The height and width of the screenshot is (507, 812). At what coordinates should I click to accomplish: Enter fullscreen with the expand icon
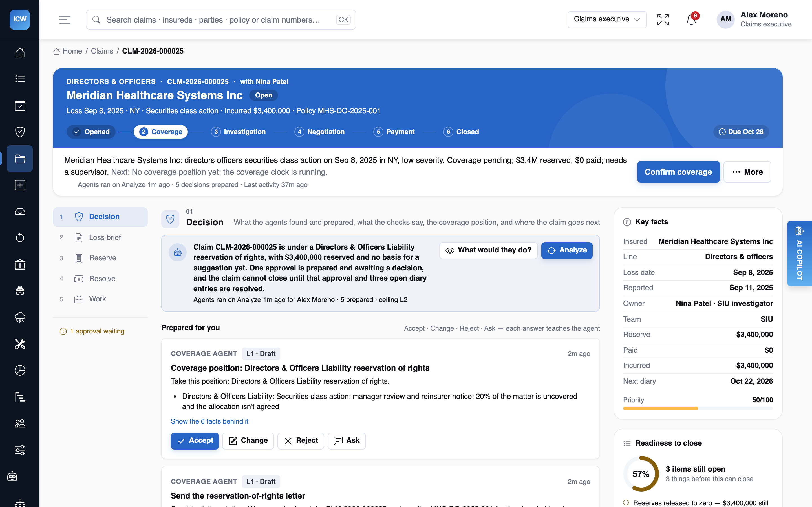click(x=663, y=19)
